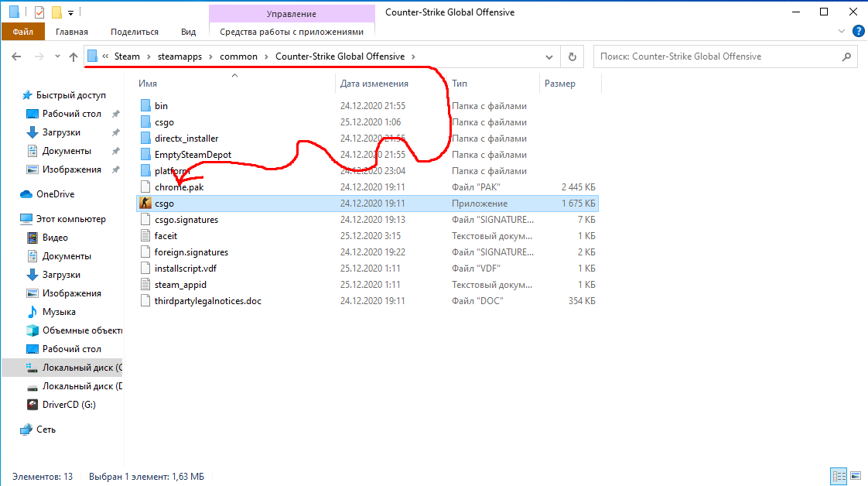Open Средства работы с приложениями tab
This screenshot has width=868, height=486.
coord(292,32)
